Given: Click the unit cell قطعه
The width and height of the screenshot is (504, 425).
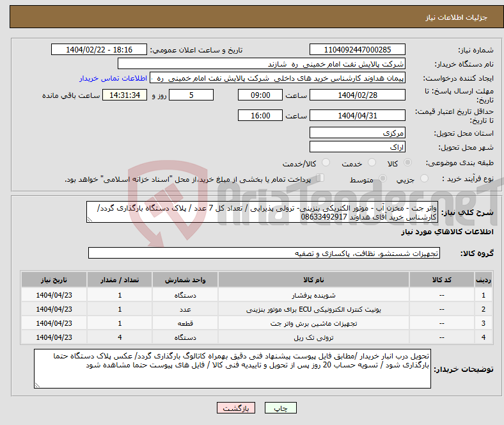Looking at the screenshot, I should point(185,323).
